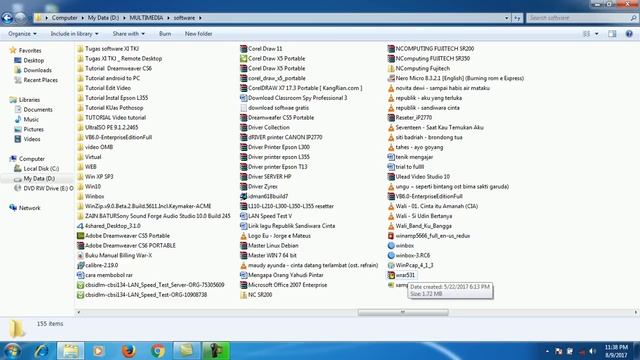This screenshot has height=360, width=640.
Task: Select DVD RW Drive (E:) in sidebar
Action: [x=48, y=188]
